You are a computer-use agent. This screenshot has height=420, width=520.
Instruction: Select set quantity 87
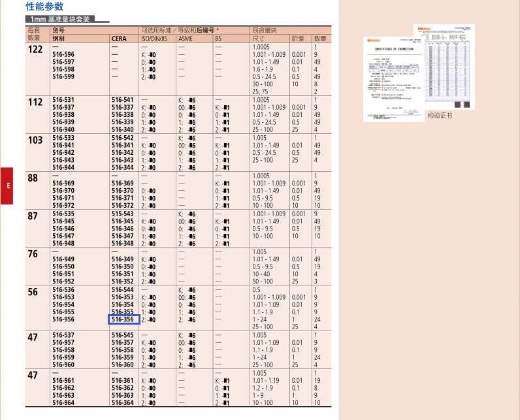pos(33,216)
